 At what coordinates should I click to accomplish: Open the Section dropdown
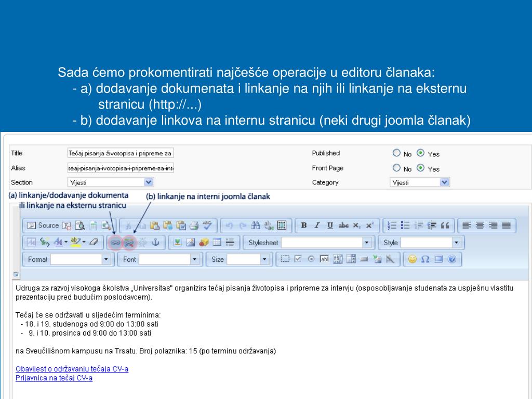(111, 182)
